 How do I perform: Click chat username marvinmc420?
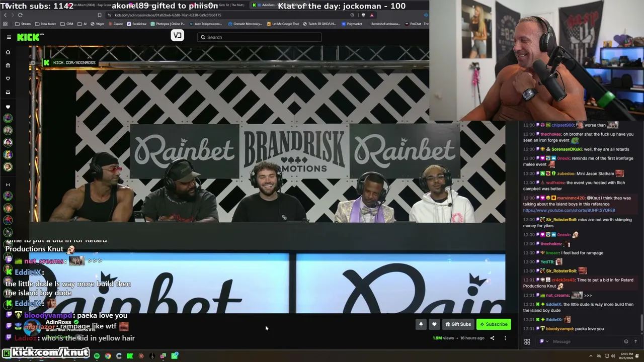click(x=571, y=198)
